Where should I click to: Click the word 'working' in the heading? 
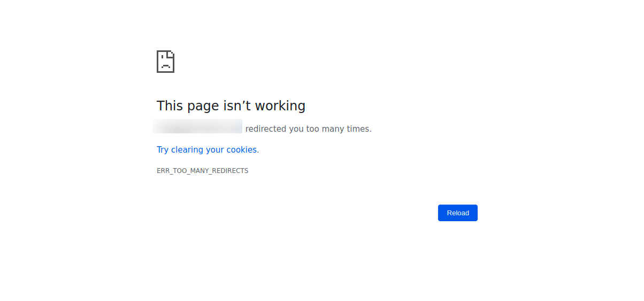click(x=280, y=106)
